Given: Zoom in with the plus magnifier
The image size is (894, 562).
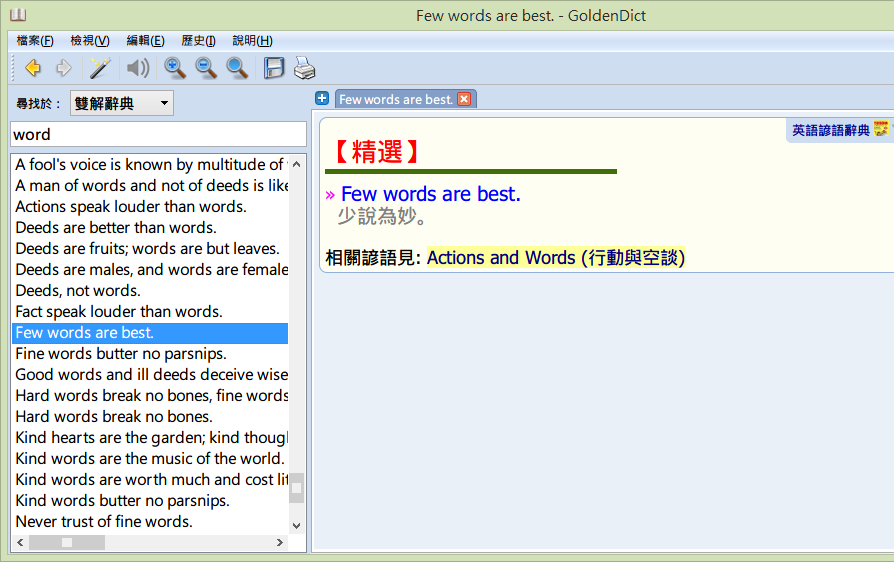Looking at the screenshot, I should pyautogui.click(x=174, y=68).
